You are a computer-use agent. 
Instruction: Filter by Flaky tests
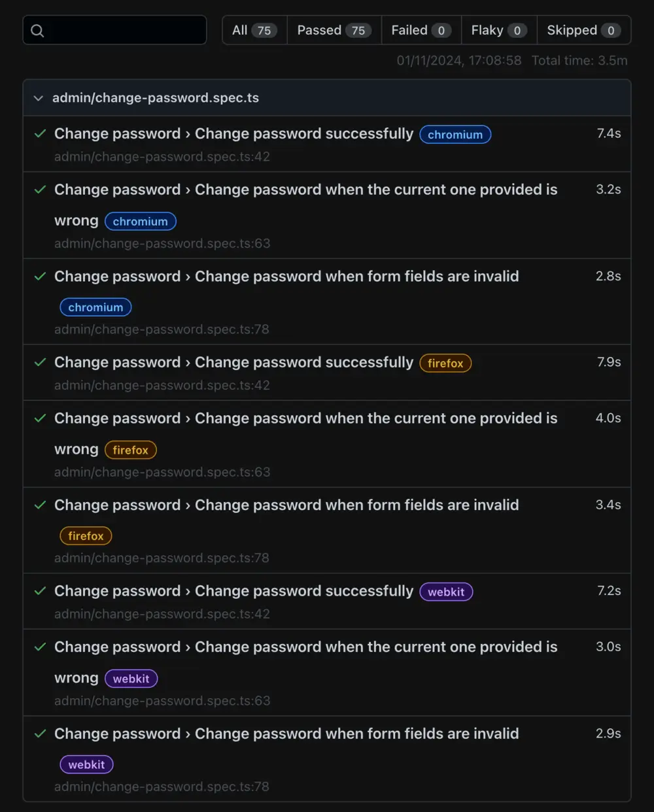pyautogui.click(x=498, y=31)
